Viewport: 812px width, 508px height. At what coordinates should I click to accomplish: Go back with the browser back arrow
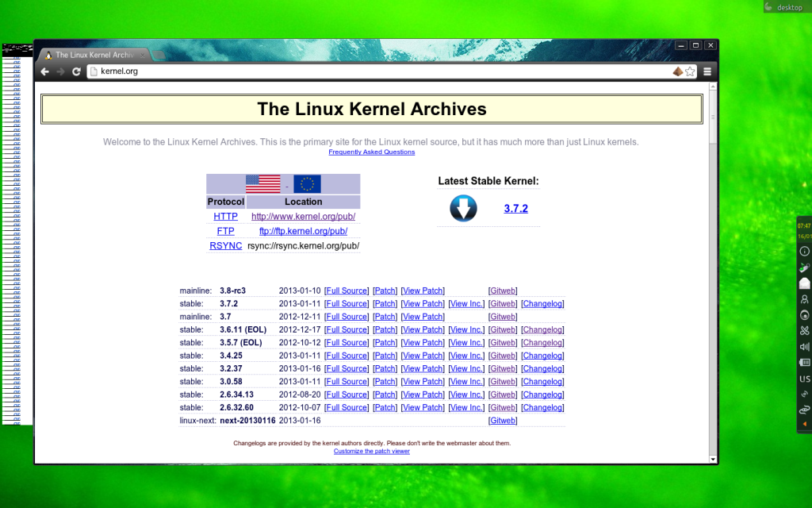coord(45,71)
